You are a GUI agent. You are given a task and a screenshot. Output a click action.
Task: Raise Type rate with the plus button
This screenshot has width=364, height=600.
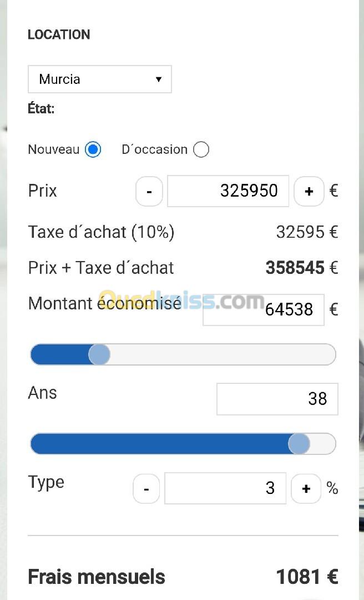(x=306, y=489)
